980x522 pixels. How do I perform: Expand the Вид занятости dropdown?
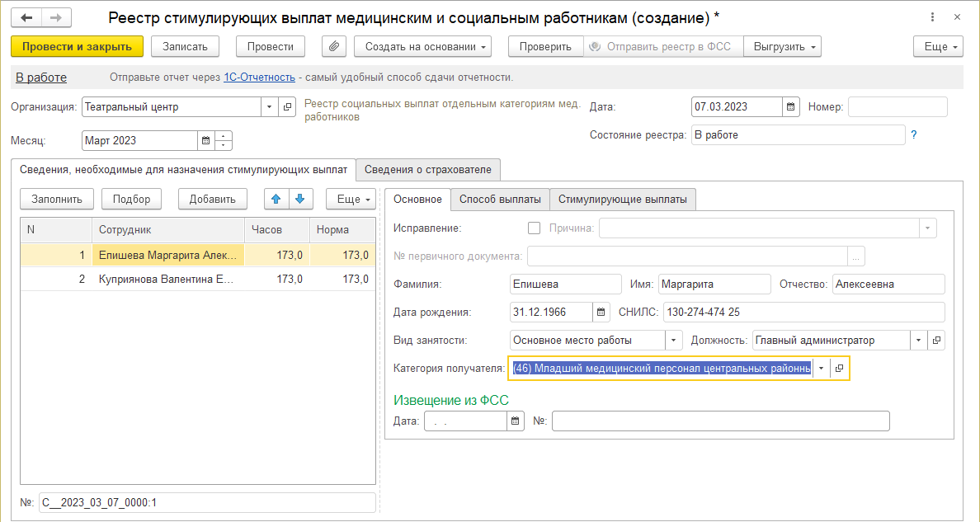click(x=674, y=340)
